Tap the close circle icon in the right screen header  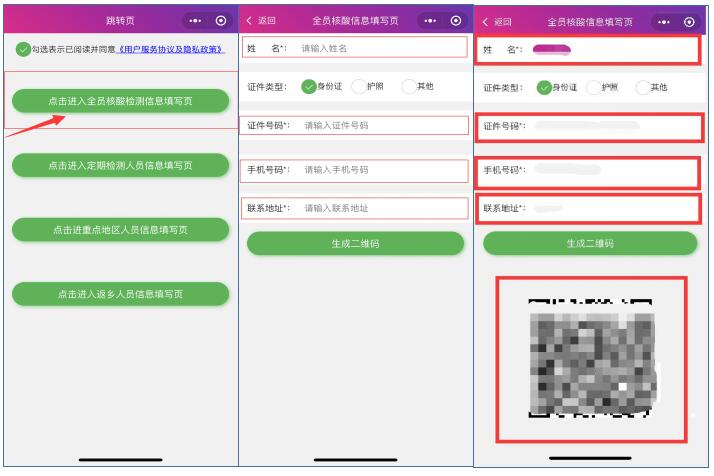(689, 22)
